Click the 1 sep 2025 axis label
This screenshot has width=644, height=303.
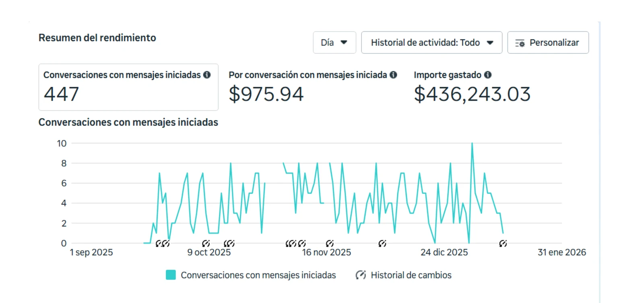click(91, 252)
